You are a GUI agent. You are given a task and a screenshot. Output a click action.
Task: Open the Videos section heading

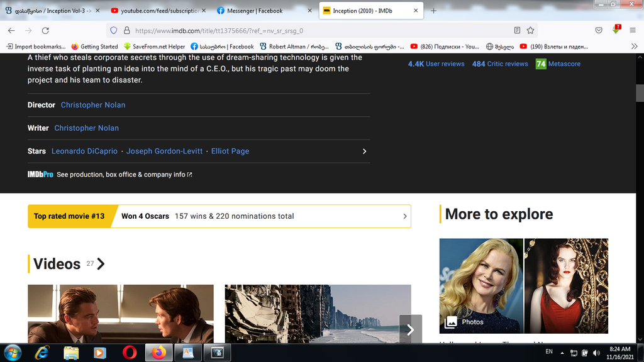click(x=57, y=264)
